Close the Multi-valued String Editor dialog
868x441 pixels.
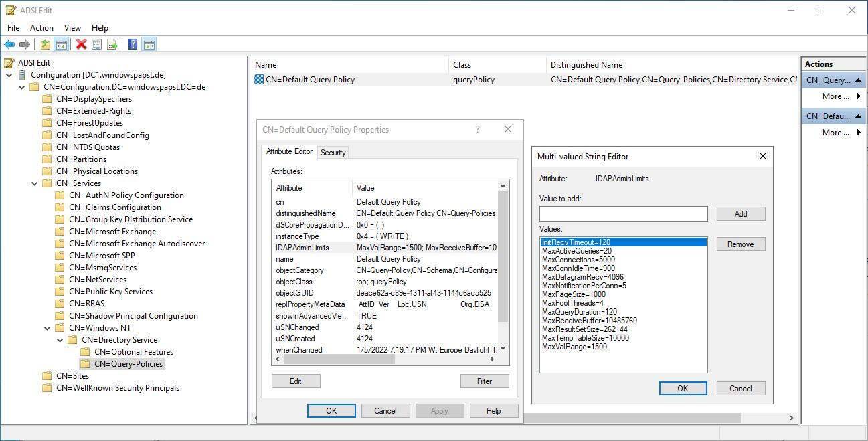pos(762,156)
